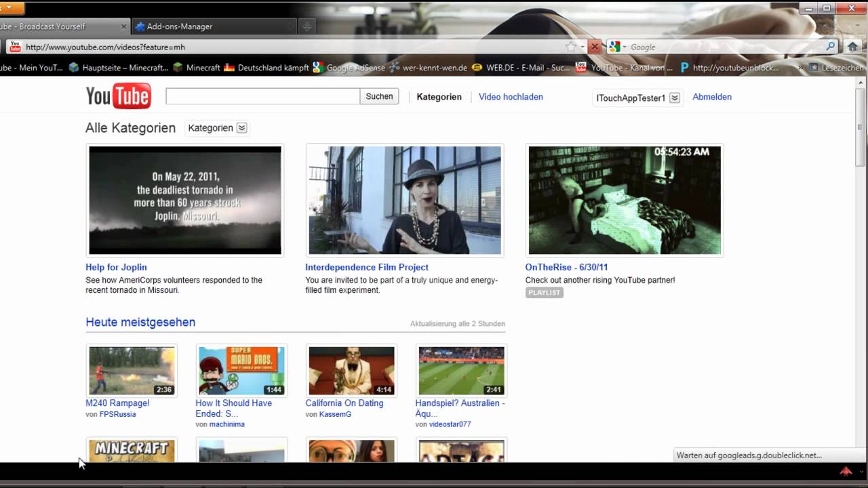868x488 pixels.
Task: Open the FPSRussia channel link
Action: click(117, 414)
